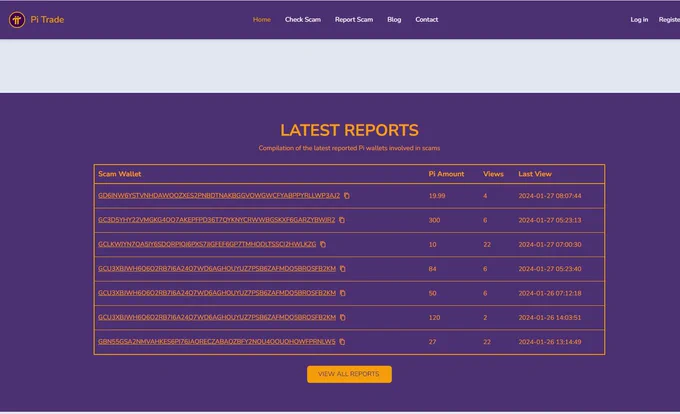This screenshot has width=680, height=414.
Task: Open scam wallet link starting with GCLKWJ
Action: click(207, 244)
